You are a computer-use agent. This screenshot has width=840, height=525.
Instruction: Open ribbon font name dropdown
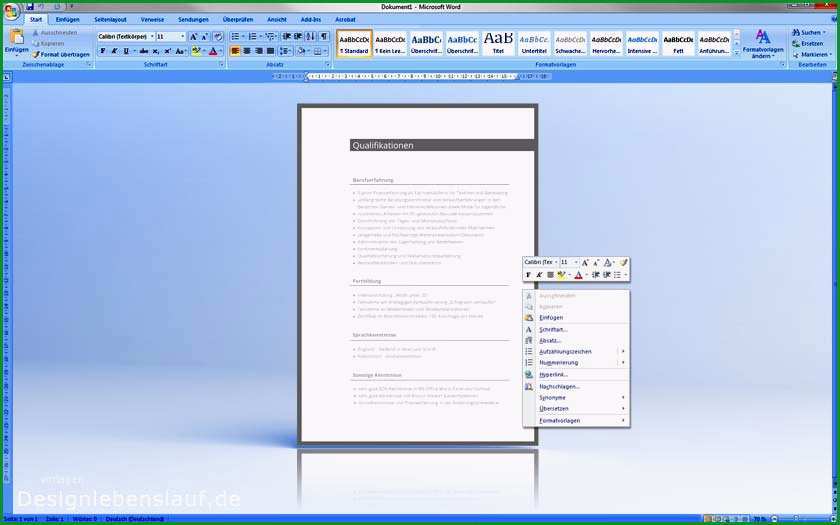coord(152,36)
